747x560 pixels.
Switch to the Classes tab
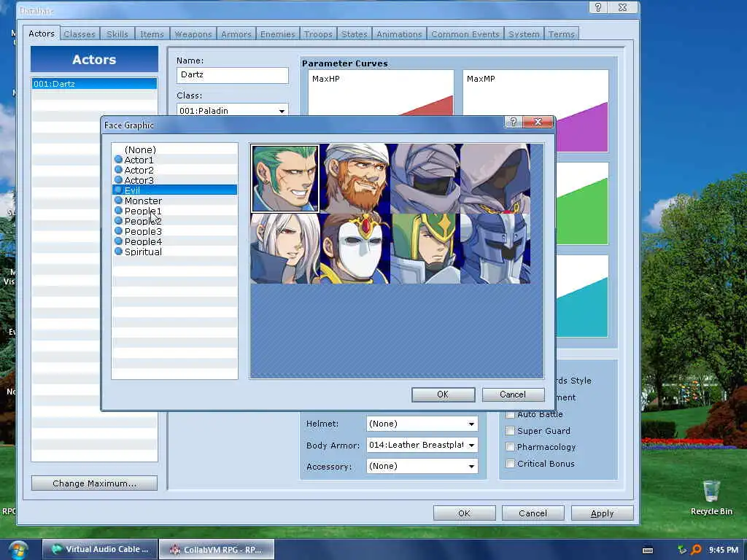tap(80, 34)
